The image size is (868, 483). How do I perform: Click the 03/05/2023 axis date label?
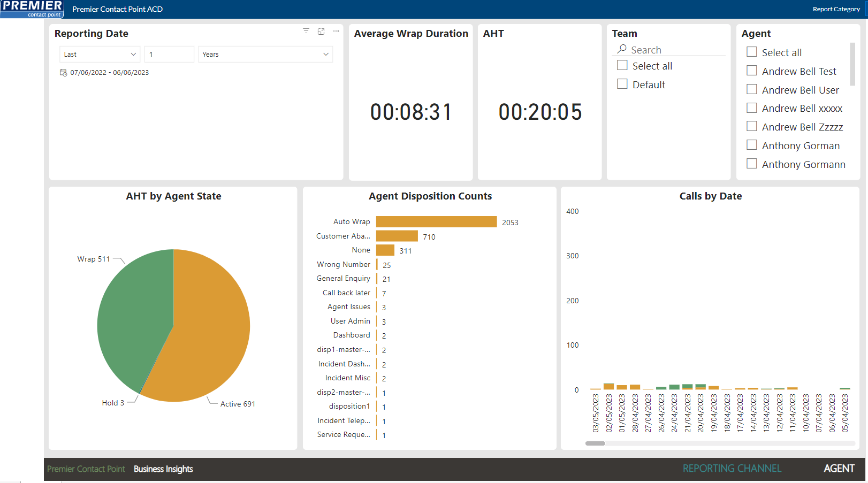click(x=596, y=413)
